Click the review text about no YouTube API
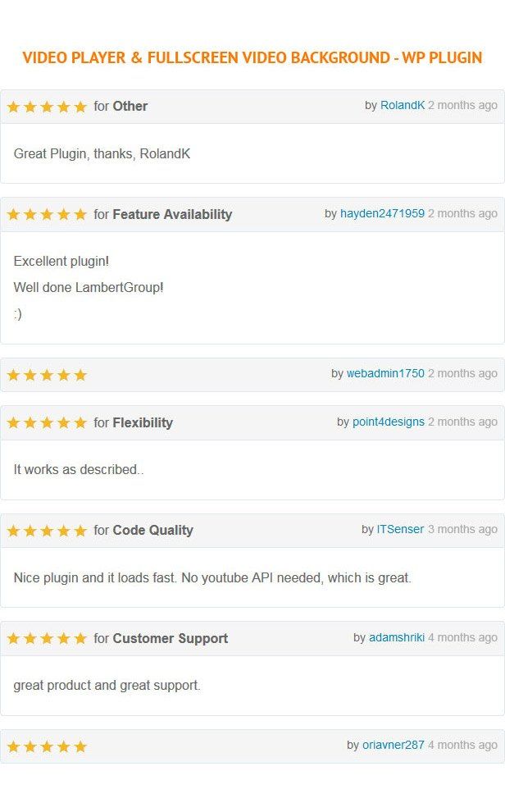The height and width of the screenshot is (812, 505). (x=212, y=577)
